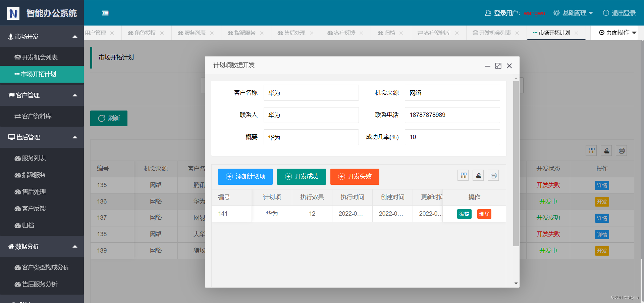The width and height of the screenshot is (644, 303).
Task: Open 指派服务 in the sidebar
Action: click(42, 175)
